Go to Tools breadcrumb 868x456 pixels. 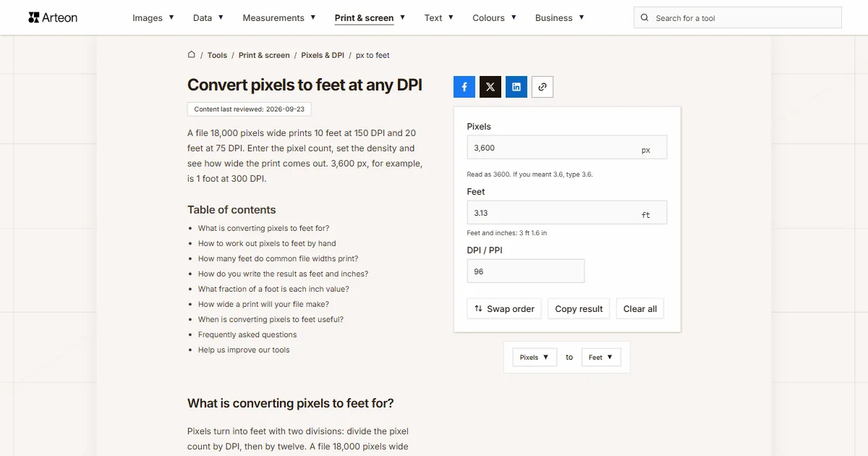pyautogui.click(x=217, y=55)
